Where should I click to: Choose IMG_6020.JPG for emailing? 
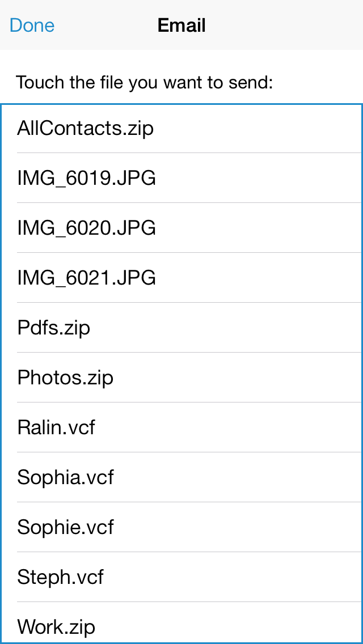point(87,228)
